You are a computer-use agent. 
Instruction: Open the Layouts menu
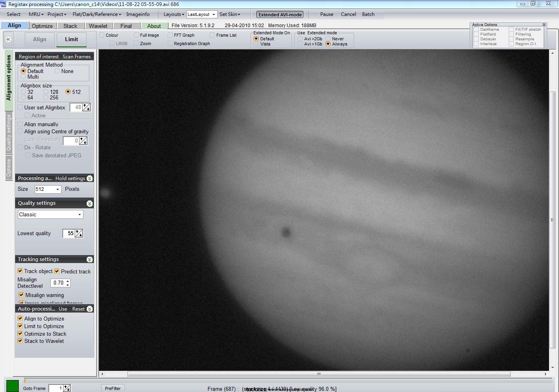(174, 14)
